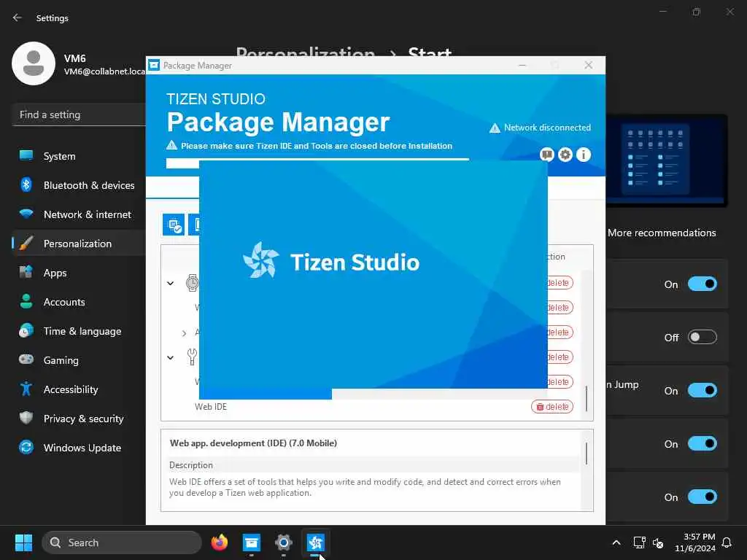Open Package Manager settings gear icon
Image resolution: width=747 pixels, height=560 pixels.
565,155
